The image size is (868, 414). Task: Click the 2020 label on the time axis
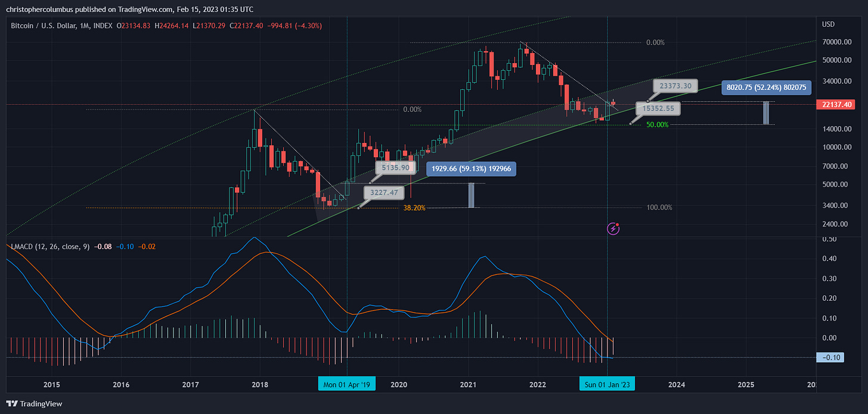click(399, 385)
